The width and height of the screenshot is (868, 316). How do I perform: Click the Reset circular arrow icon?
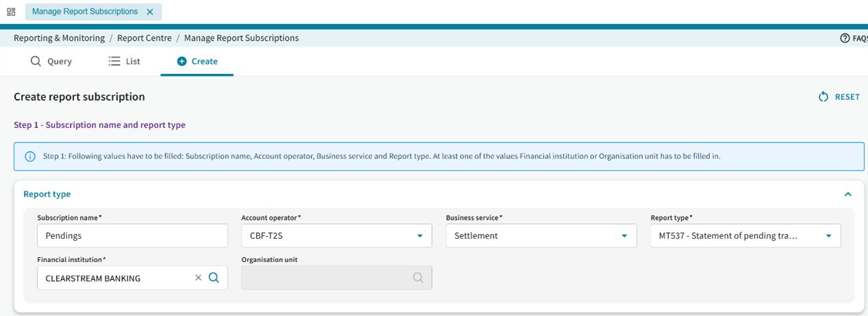(824, 97)
